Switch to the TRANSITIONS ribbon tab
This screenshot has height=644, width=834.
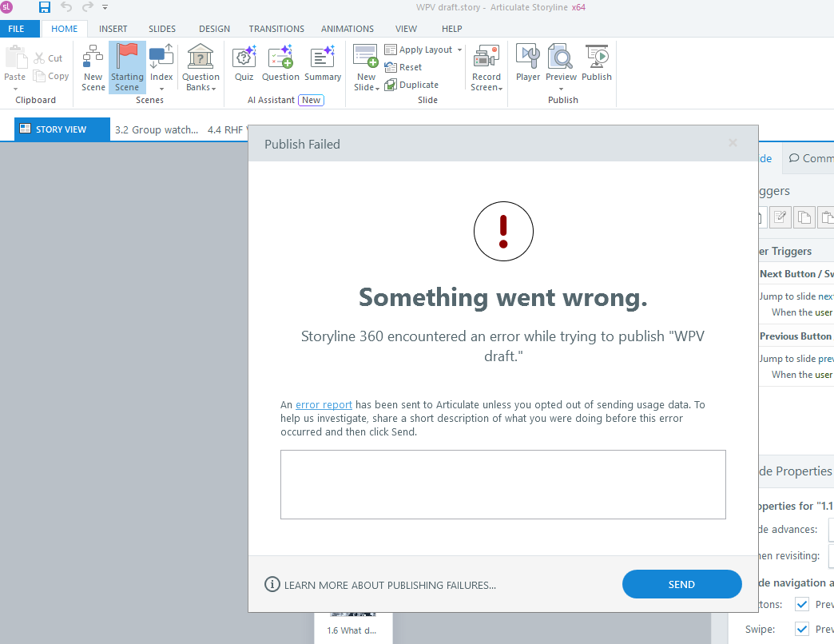[276, 28]
